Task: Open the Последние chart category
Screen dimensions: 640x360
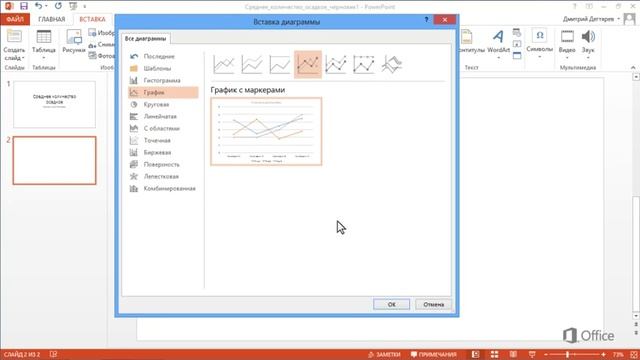Action: pos(163,56)
